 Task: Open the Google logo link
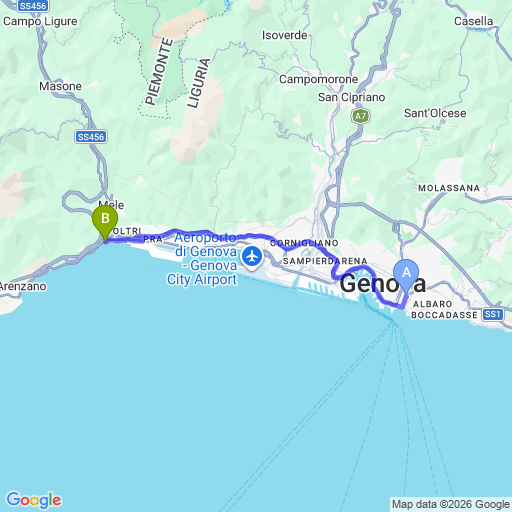pos(34,500)
